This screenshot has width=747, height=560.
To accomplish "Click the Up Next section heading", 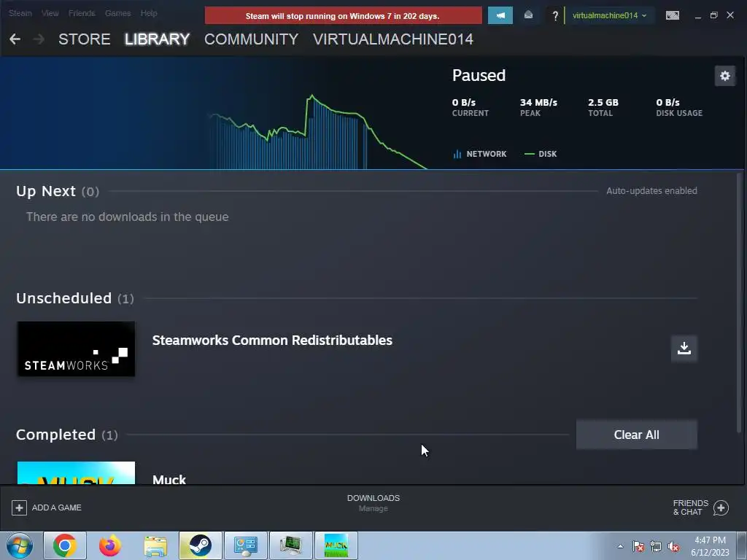I will [46, 191].
